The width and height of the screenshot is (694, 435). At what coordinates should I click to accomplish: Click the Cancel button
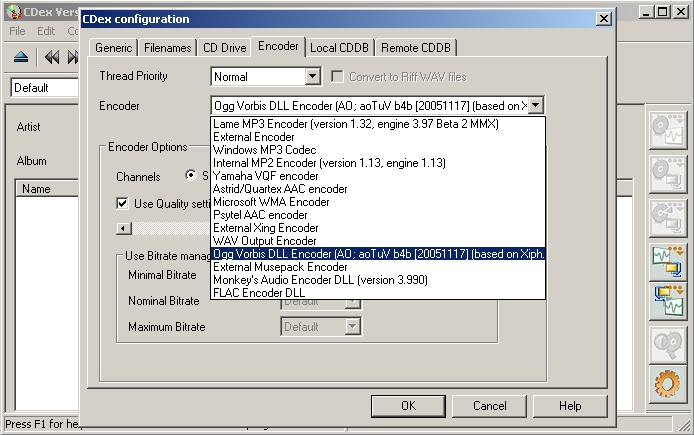click(x=489, y=406)
